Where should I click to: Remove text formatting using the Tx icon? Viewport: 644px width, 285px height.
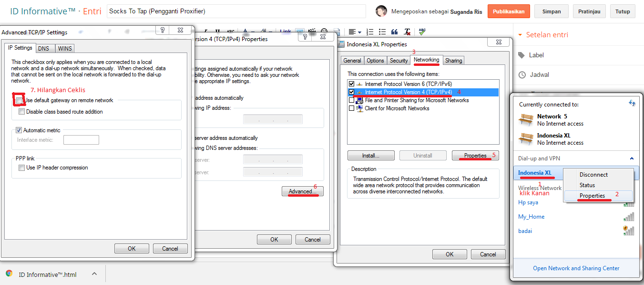click(408, 32)
